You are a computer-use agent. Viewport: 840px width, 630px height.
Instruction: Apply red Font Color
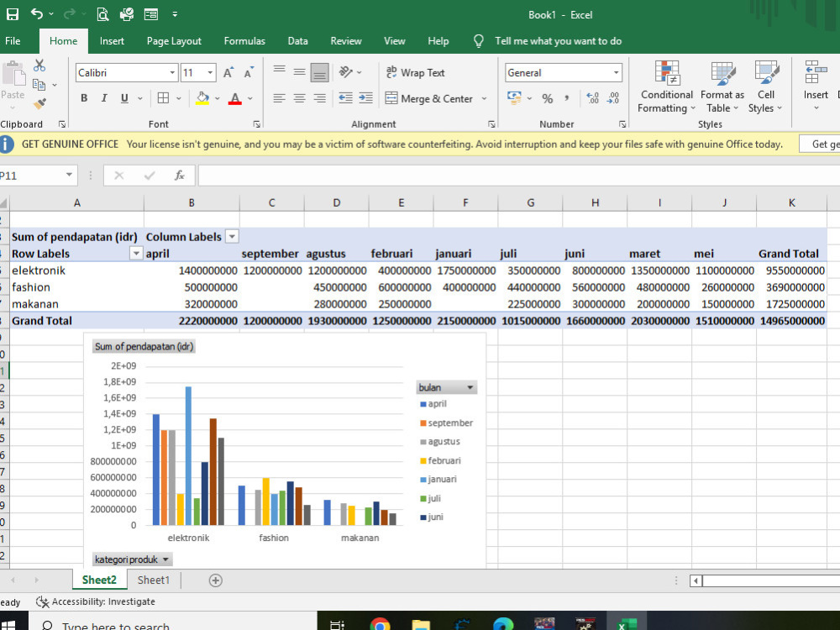coord(234,98)
